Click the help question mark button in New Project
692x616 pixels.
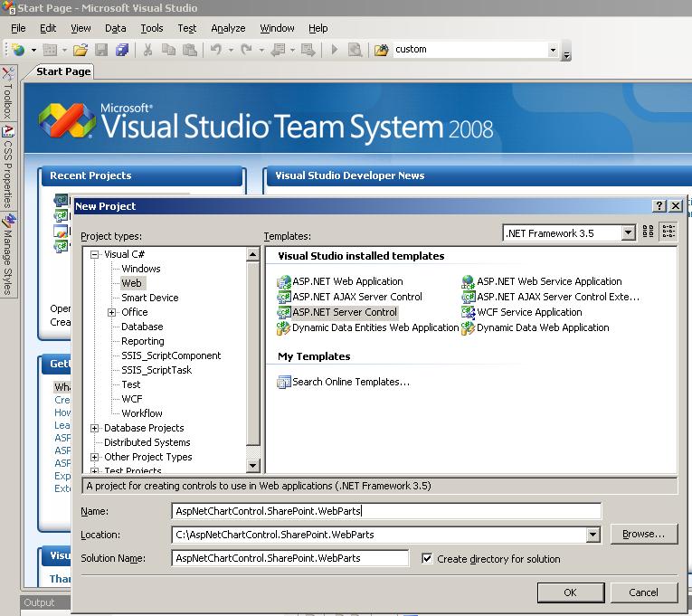click(x=659, y=205)
